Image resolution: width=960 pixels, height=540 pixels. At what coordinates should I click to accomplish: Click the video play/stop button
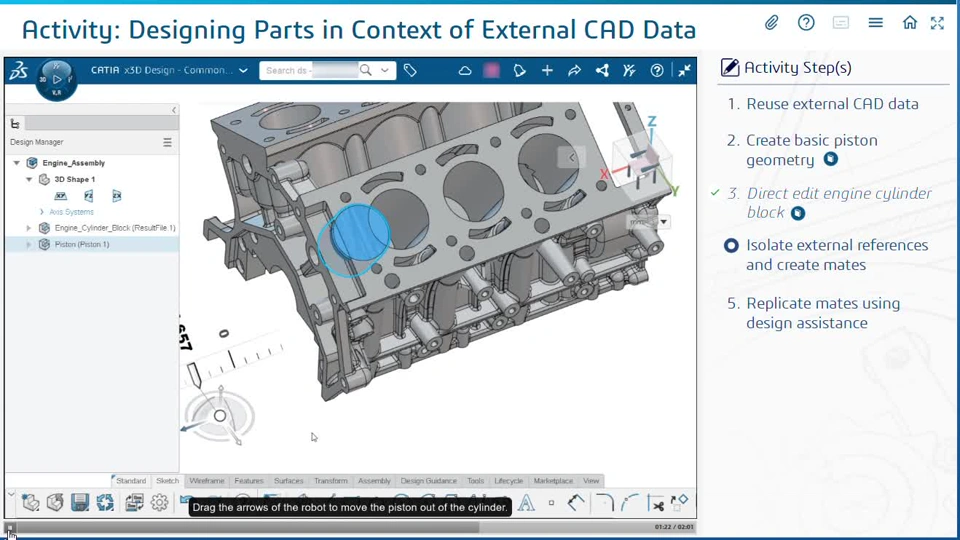pyautogui.click(x=10, y=527)
